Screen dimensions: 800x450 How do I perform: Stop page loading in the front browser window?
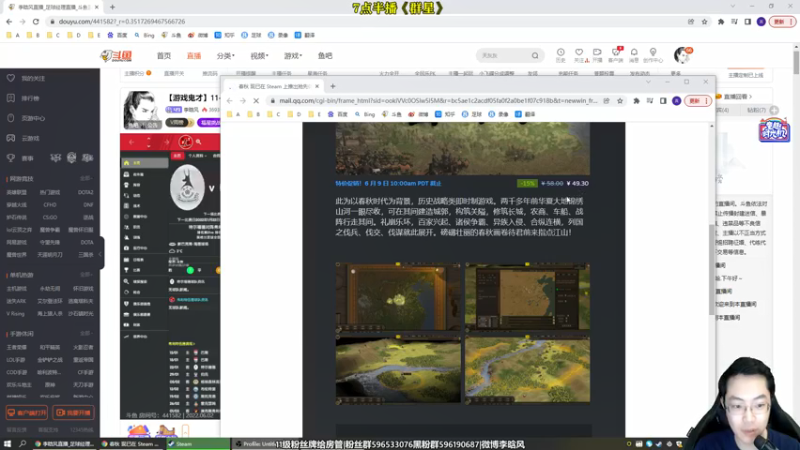pos(256,101)
